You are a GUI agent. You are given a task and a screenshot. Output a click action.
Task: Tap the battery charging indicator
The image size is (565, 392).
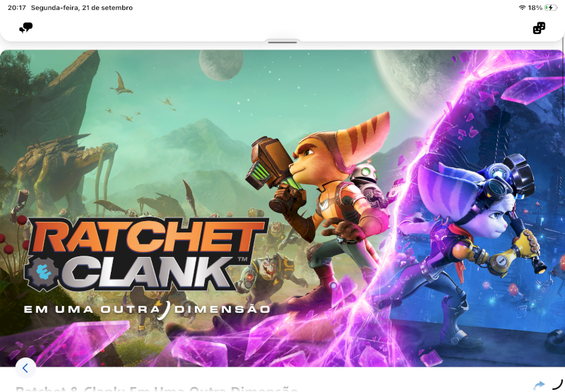(x=550, y=8)
